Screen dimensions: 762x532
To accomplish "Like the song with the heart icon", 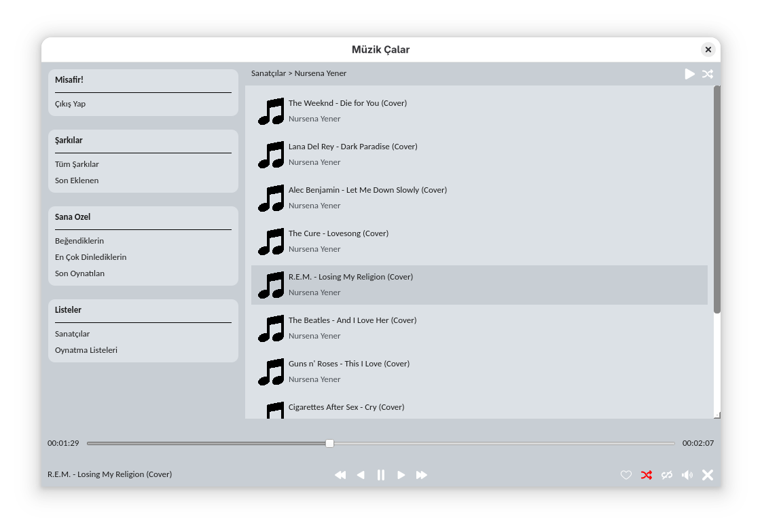I will tap(626, 475).
